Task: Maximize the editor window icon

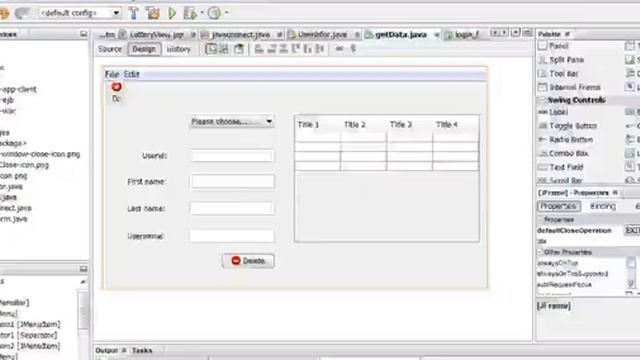Action: coord(527,32)
